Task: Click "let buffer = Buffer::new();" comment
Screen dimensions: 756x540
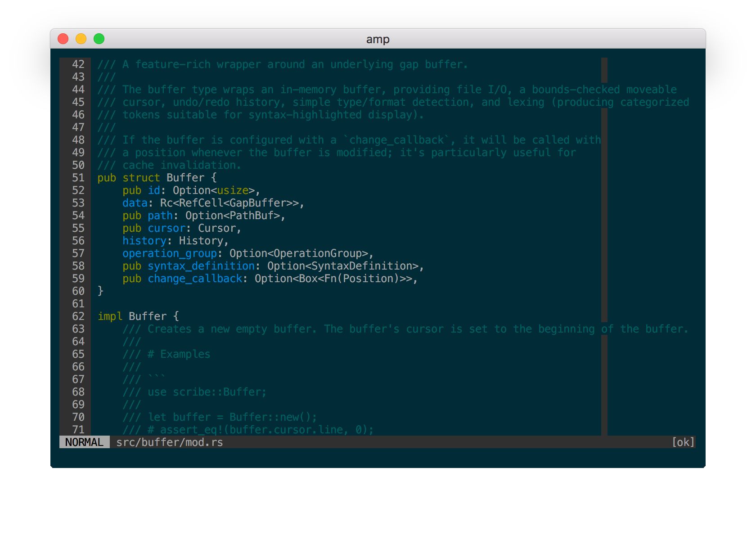Action: (233, 417)
